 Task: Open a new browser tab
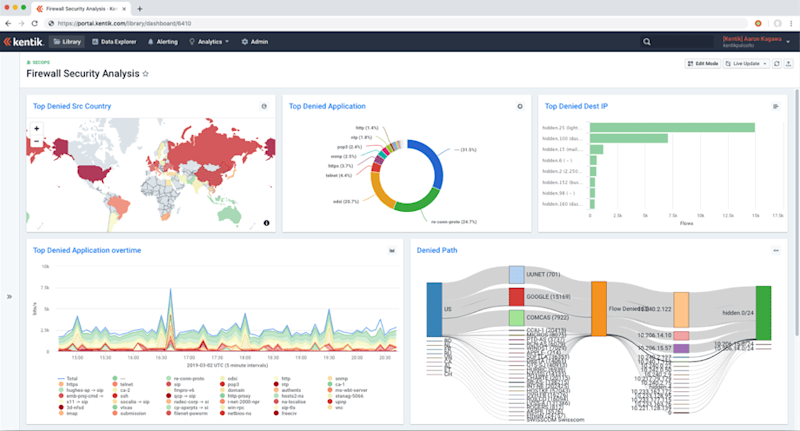coord(140,9)
